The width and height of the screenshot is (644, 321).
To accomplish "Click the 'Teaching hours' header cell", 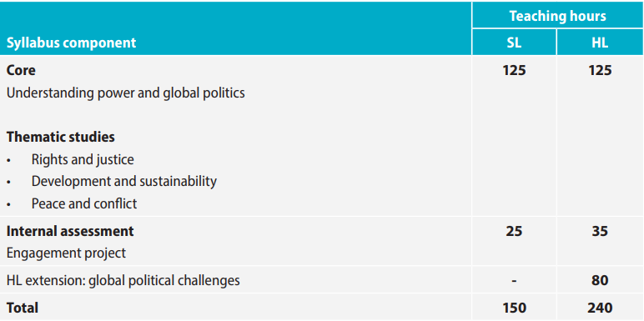I will (557, 16).
